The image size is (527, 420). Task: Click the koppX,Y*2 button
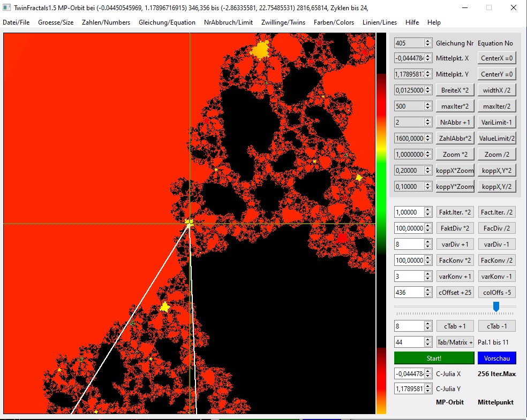pos(497,171)
